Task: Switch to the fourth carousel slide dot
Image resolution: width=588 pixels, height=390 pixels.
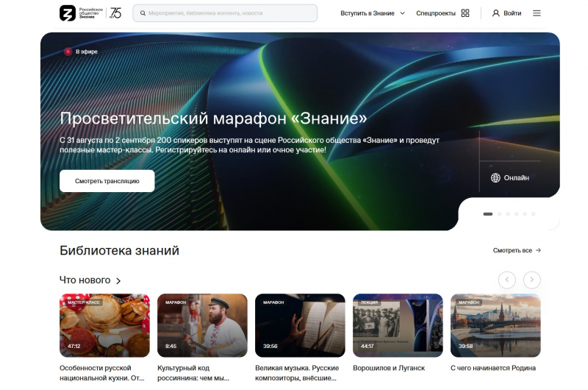Action: coord(517,214)
